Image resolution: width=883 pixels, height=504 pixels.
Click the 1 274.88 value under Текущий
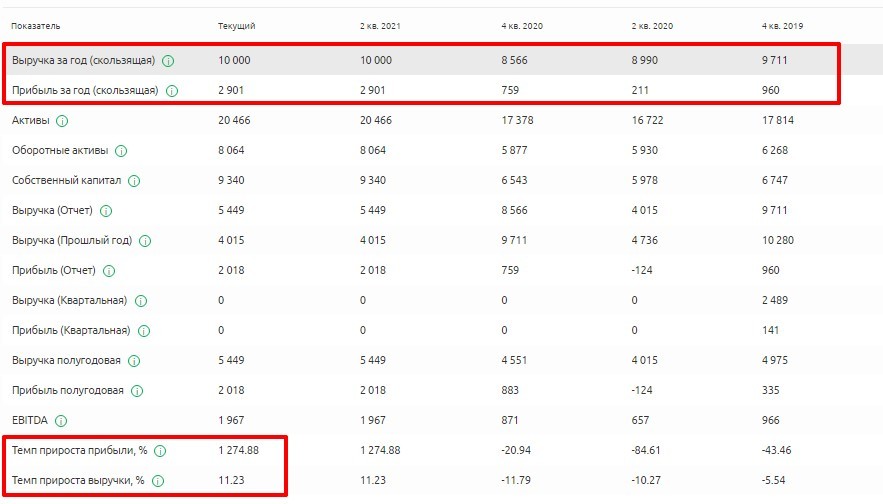pos(238,451)
